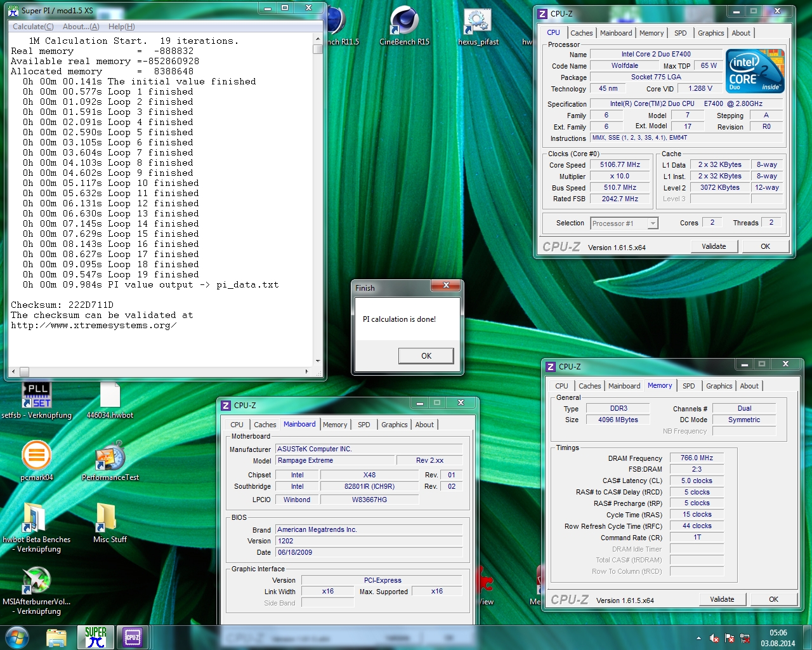Click Validate in top CPU-Z window
The width and height of the screenshot is (812, 650).
coord(714,246)
